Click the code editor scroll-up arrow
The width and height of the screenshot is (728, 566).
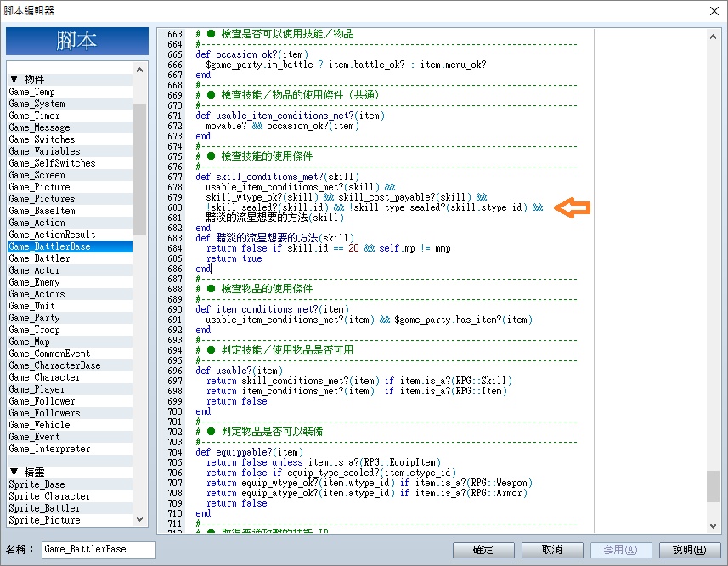point(714,37)
